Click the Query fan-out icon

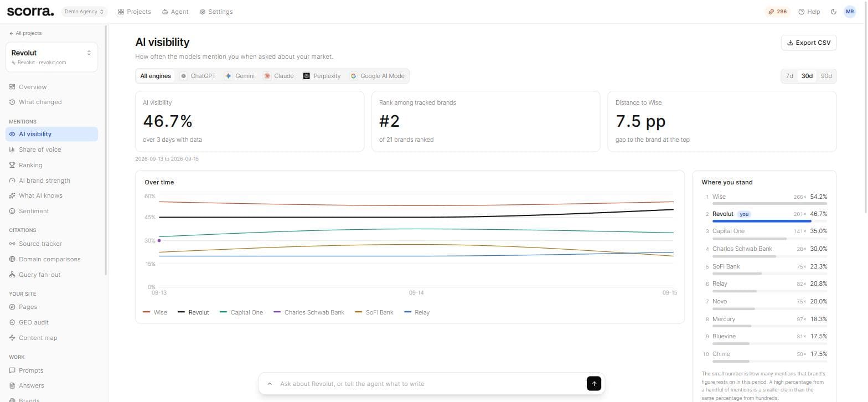click(x=13, y=275)
